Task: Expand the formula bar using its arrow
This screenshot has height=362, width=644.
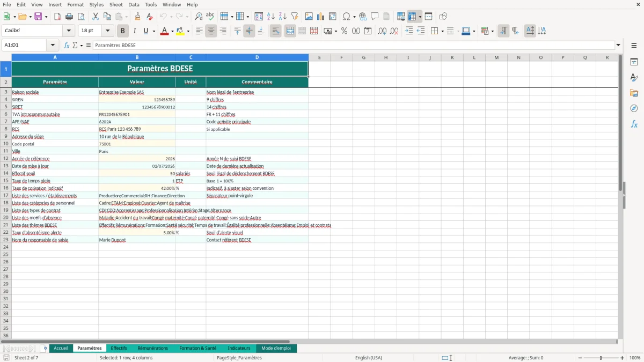Action: point(618,46)
